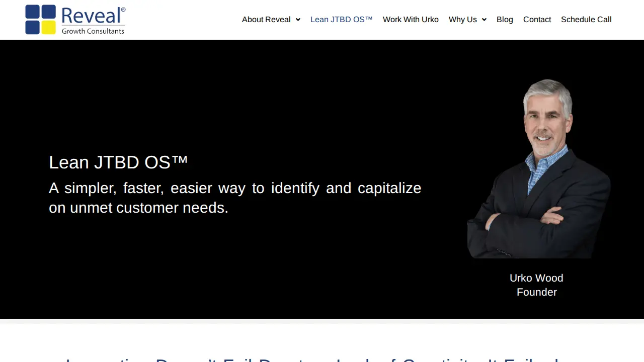Open the Contact page
The width and height of the screenshot is (644, 362).
(x=537, y=20)
